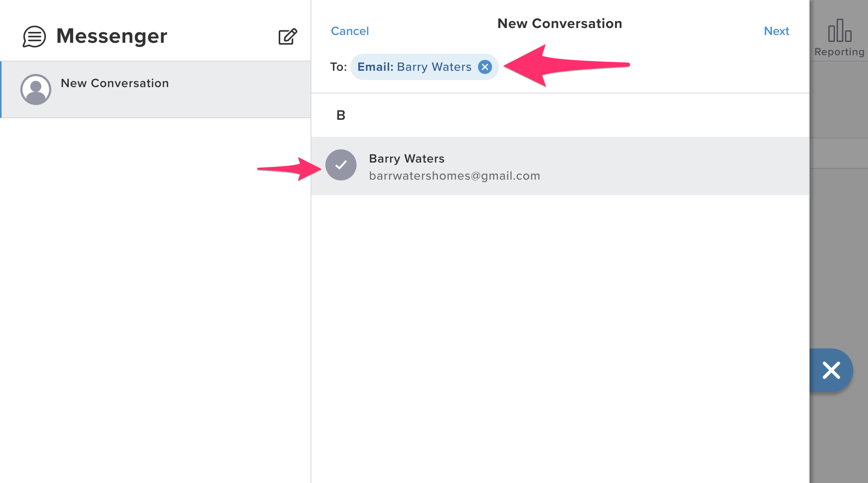Toggle the Email: Barry Waters chip off
This screenshot has width=868, height=483.
(x=485, y=67)
